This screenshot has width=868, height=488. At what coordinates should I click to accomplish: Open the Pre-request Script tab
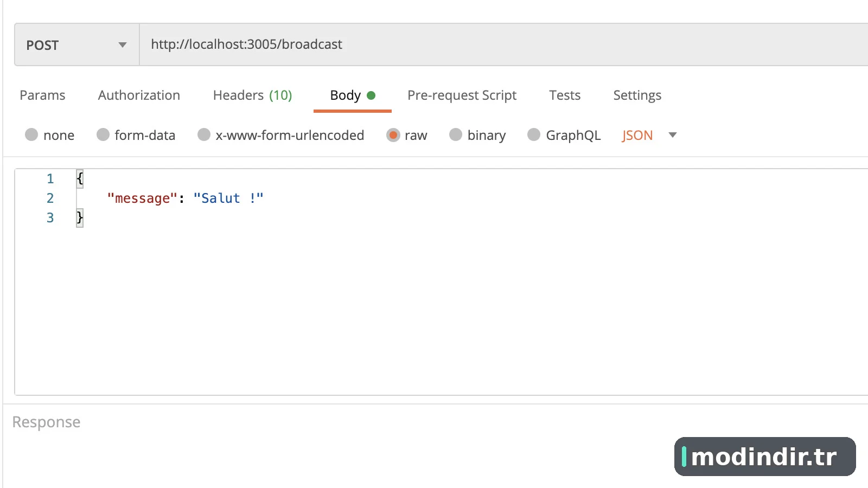pos(462,95)
